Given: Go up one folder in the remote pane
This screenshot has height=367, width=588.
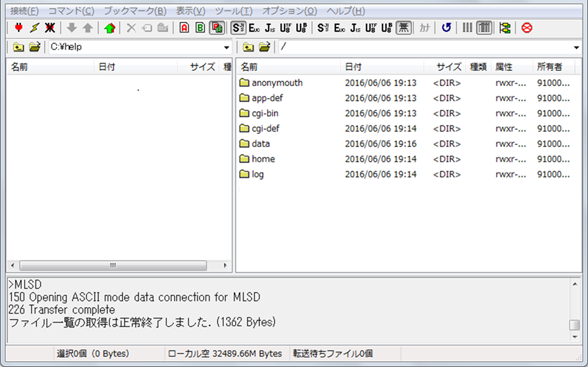Looking at the screenshot, I should [x=248, y=47].
